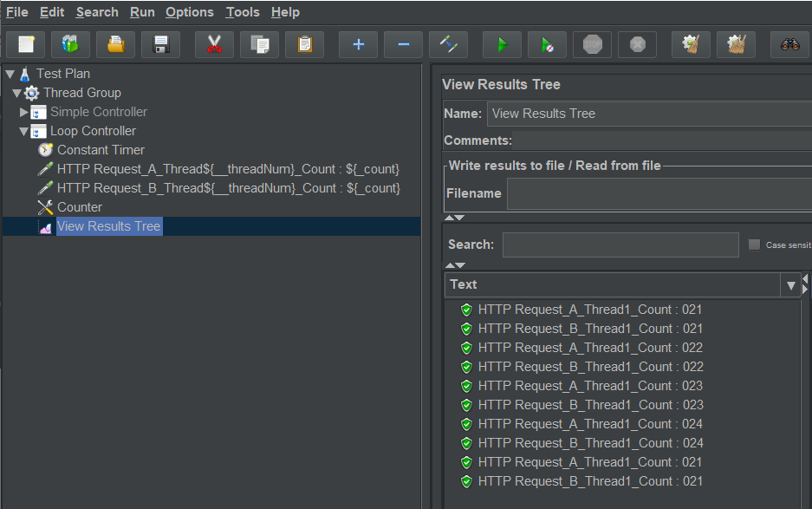This screenshot has height=509, width=812.
Task: Click the Name input field
Action: (649, 114)
